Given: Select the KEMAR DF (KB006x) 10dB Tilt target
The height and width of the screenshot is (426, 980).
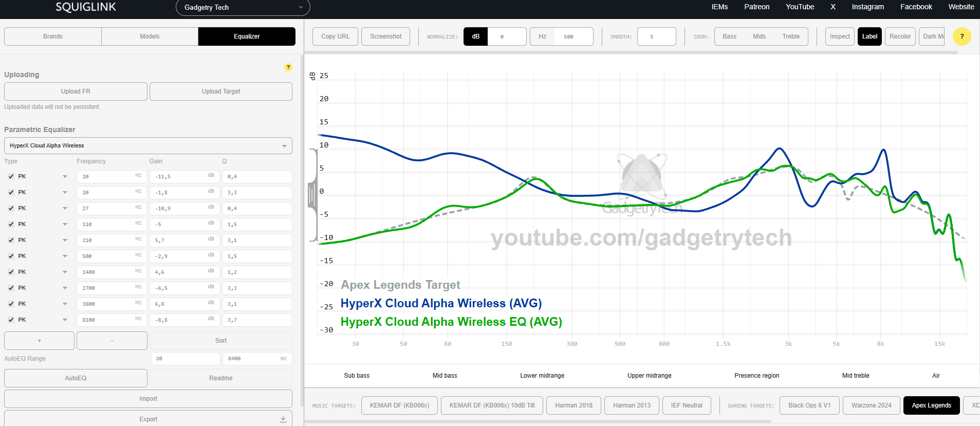Looking at the screenshot, I should coord(492,405).
